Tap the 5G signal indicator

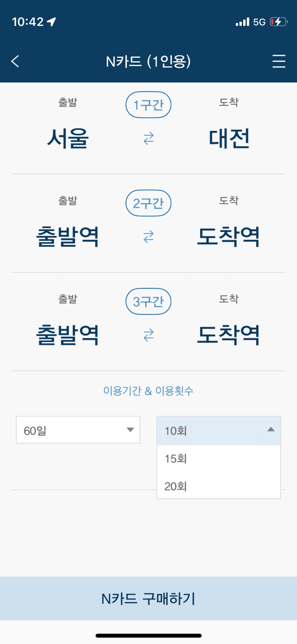click(259, 22)
